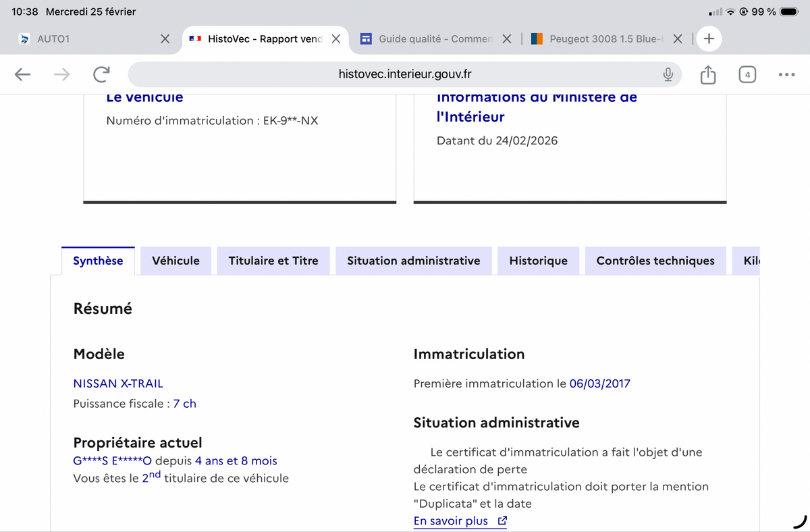
Task: Go back to the previous page
Action: (x=22, y=74)
